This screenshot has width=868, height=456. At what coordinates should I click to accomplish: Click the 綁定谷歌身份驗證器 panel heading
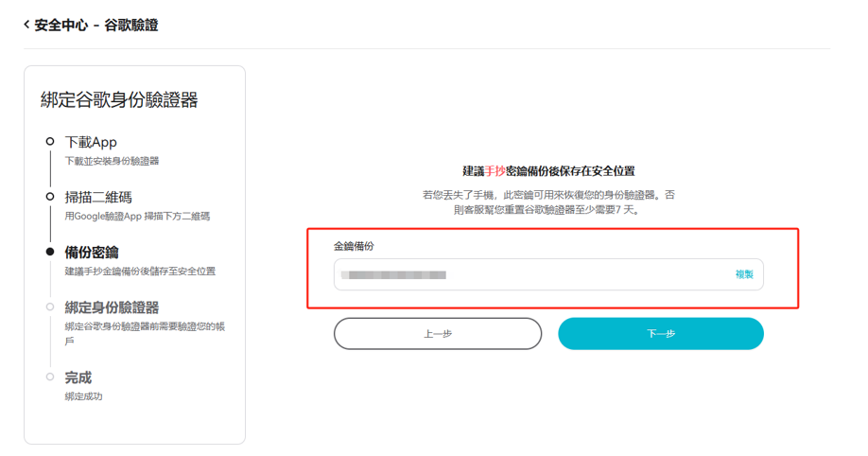click(x=119, y=99)
